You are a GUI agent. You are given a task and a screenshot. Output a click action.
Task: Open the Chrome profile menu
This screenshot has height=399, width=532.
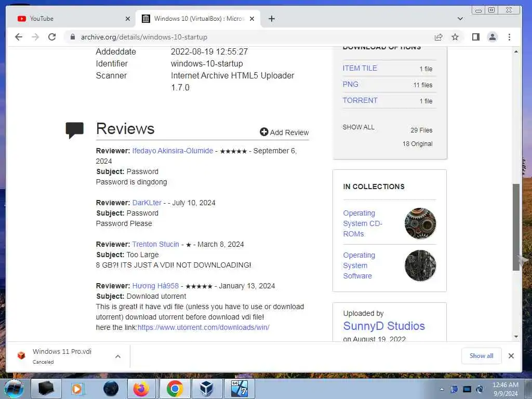pos(493,37)
